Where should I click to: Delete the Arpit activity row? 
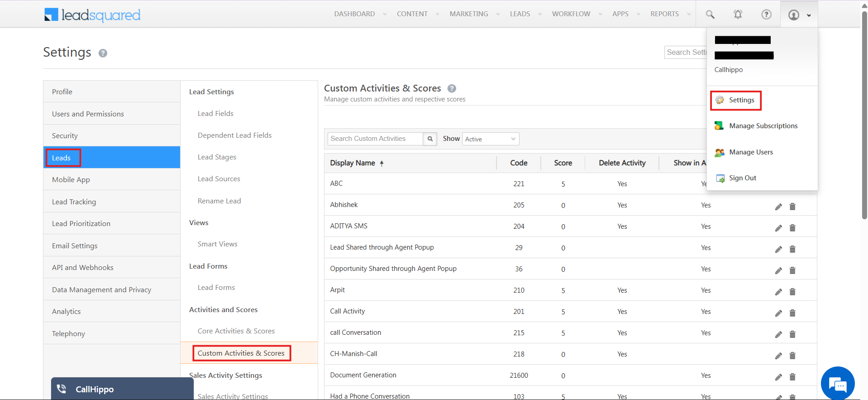coord(792,292)
